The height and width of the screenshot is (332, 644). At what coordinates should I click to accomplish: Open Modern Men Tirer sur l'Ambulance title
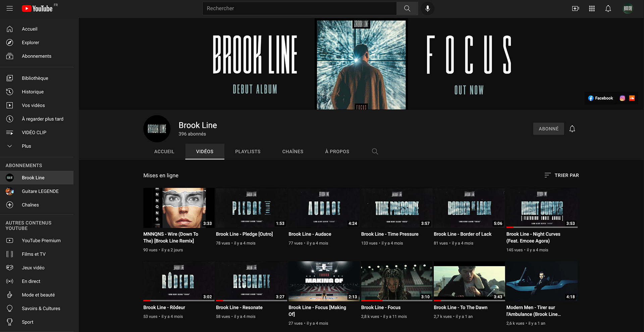click(533, 311)
